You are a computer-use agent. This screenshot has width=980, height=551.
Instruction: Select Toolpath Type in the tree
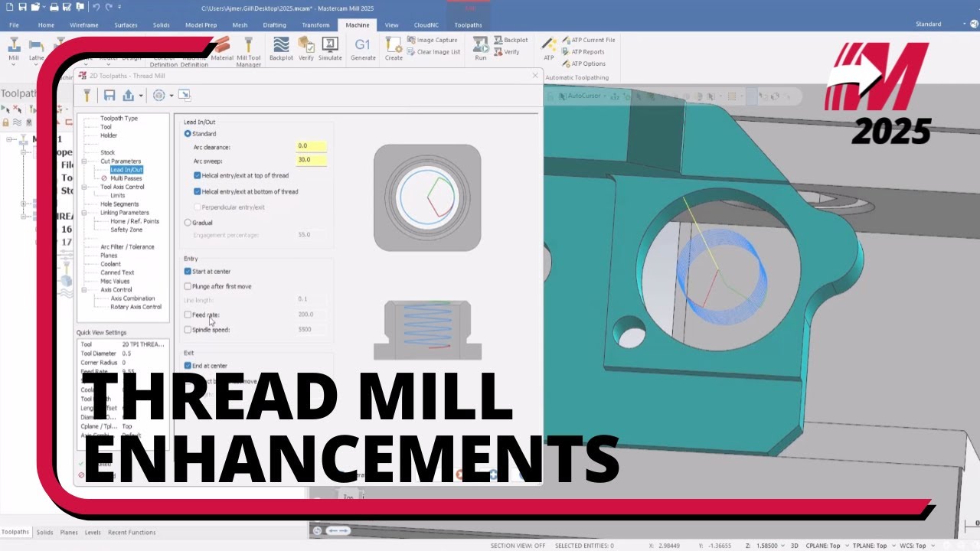[x=119, y=119]
